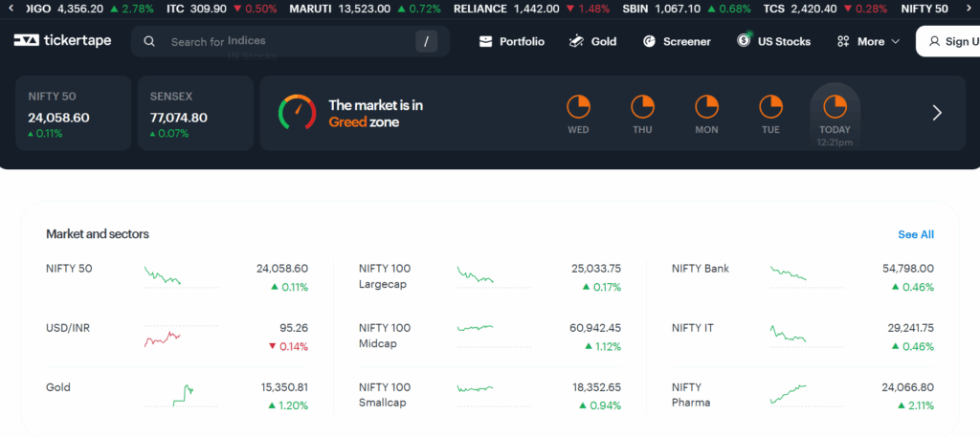Click the Gold sparkline chart
The image size is (980, 437).
(x=181, y=396)
